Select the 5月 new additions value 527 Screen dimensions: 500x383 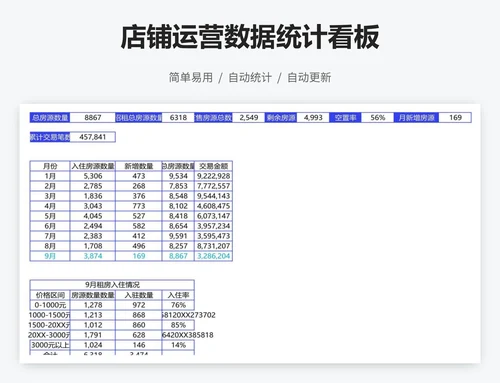pos(139,216)
